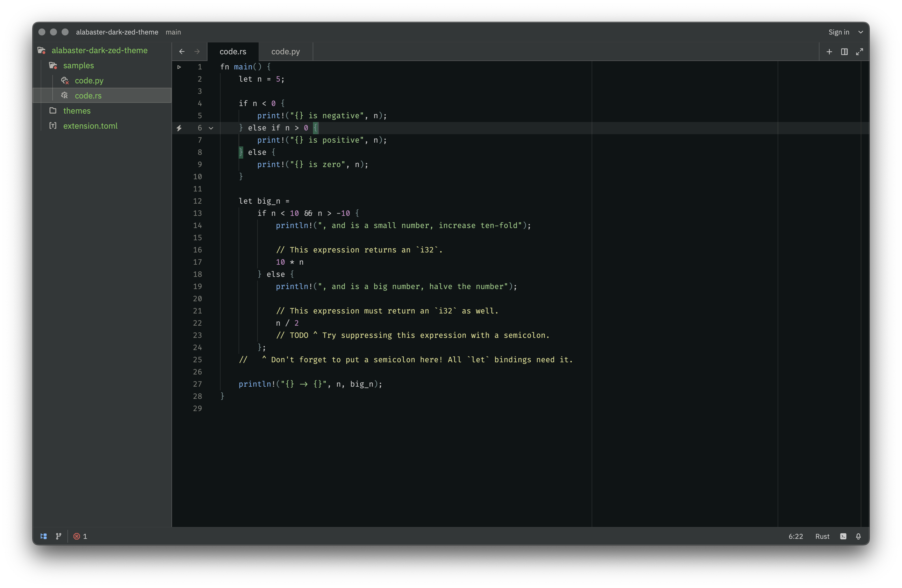902x588 pixels.
Task: Click the git branch icon in status bar
Action: click(58, 536)
